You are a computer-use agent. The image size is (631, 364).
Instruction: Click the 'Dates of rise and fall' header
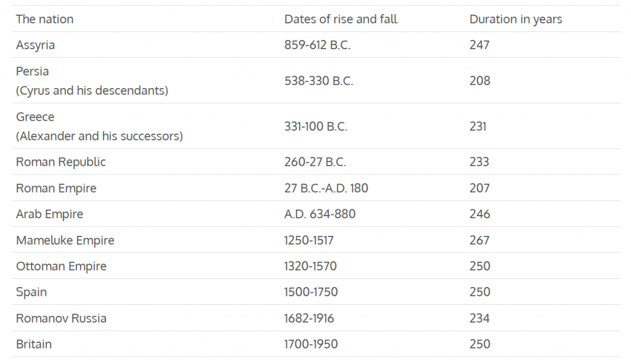(341, 19)
